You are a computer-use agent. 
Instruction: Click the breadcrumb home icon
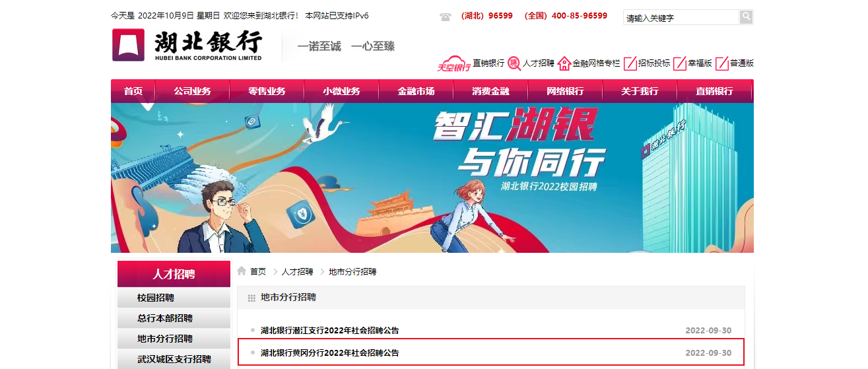242,271
